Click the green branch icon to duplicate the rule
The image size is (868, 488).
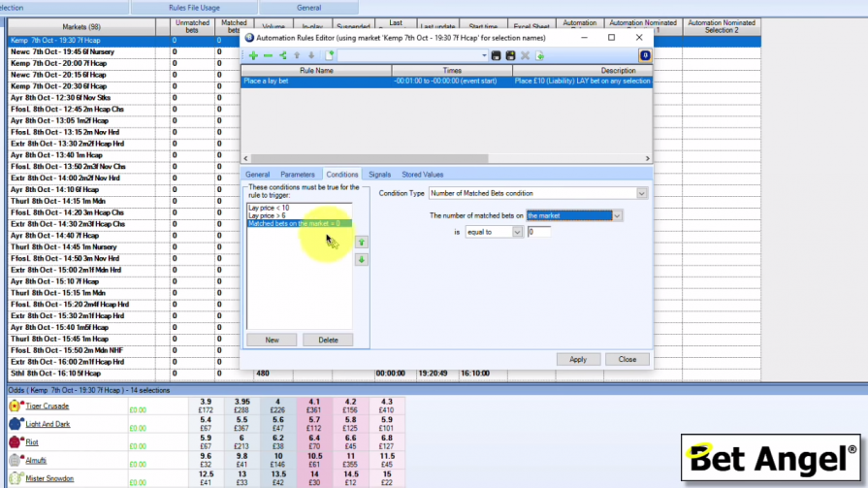[283, 56]
